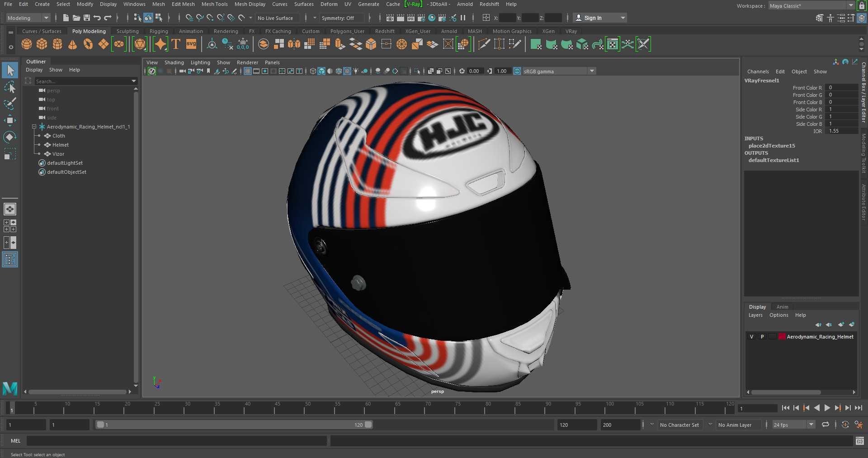Open the Mesh Tools menu
Viewport: 868px width, 458px height.
click(214, 4)
